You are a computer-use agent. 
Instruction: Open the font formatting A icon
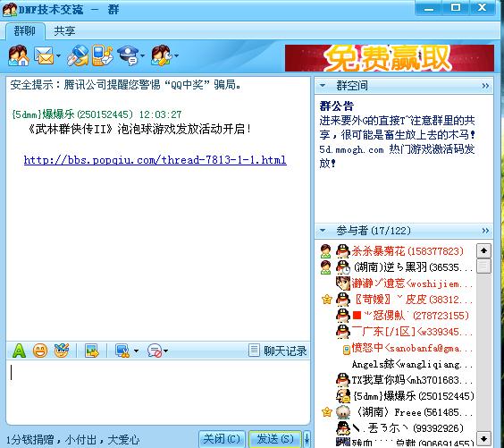(19, 351)
